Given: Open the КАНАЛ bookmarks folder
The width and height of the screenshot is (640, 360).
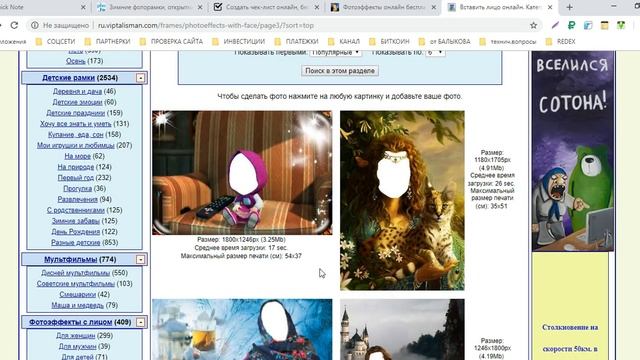Looking at the screenshot, I should pos(344,41).
